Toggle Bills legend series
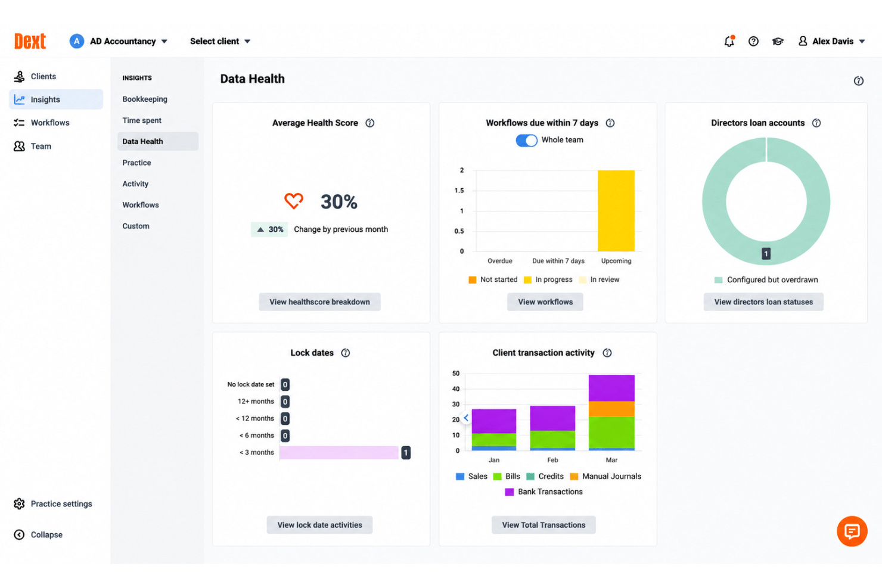Viewport: 882px width, 588px height. (507, 477)
